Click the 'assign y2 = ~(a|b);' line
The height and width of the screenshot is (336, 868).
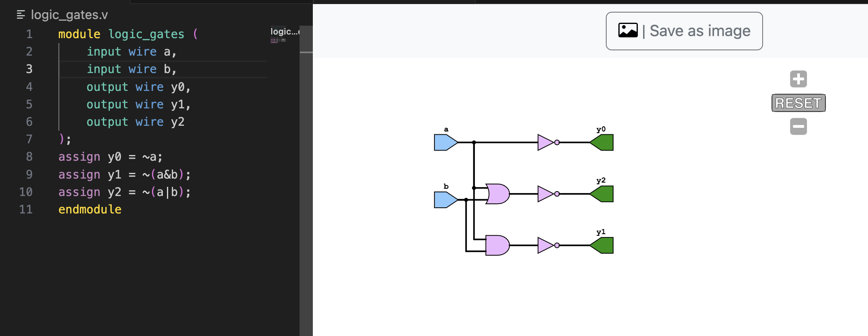click(x=124, y=192)
